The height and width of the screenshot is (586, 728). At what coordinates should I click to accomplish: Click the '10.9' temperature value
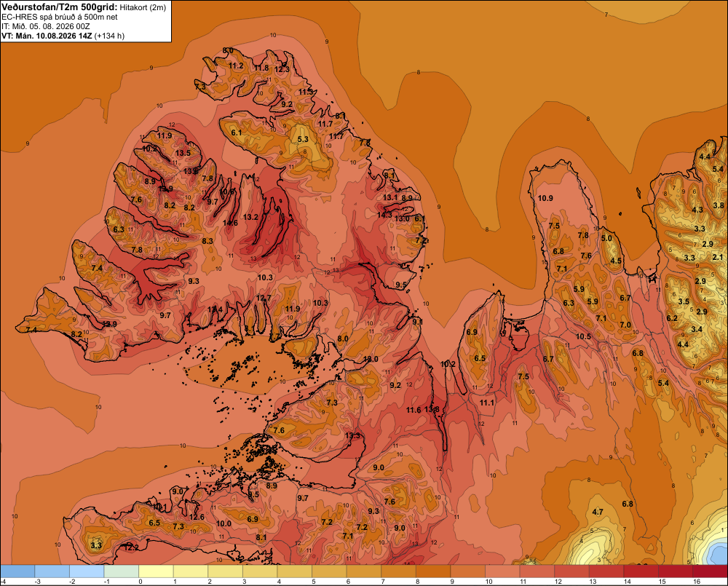(545, 198)
